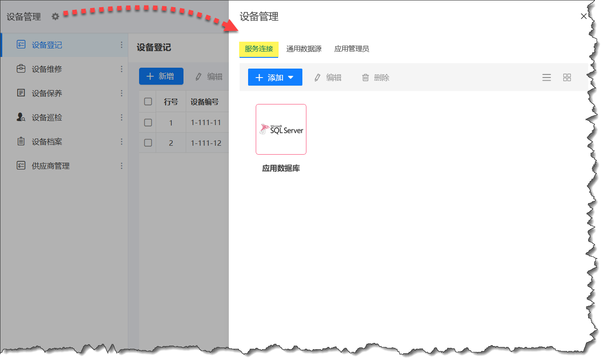This screenshot has width=607, height=364.
Task: Open the 应用数据库 SQL Server connection tile
Action: point(281,129)
